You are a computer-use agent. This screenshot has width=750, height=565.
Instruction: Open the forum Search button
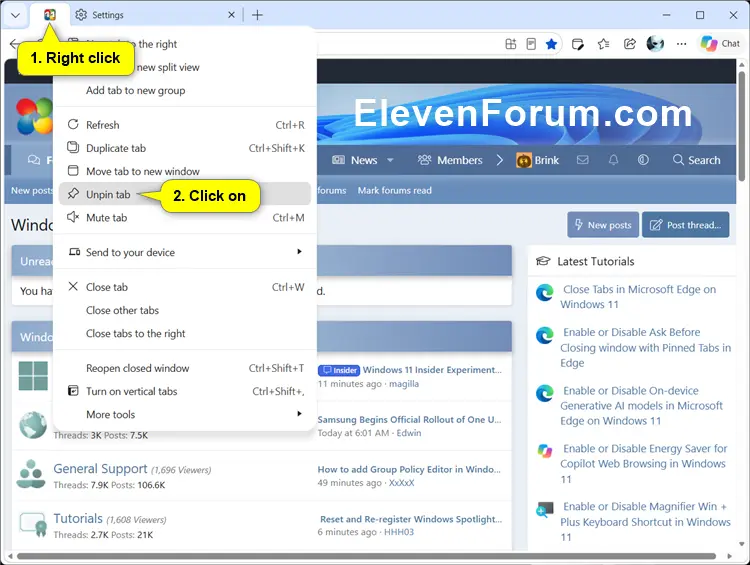[696, 160]
